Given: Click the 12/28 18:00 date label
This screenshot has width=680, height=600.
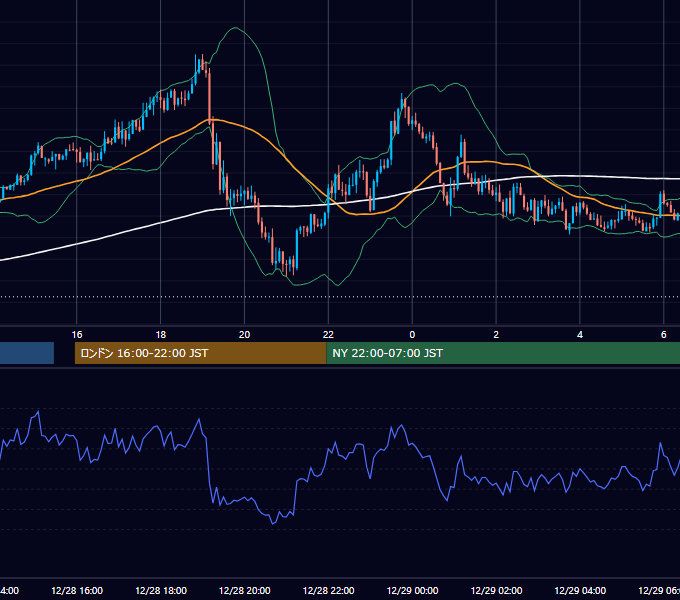Looking at the screenshot, I should tap(161, 590).
